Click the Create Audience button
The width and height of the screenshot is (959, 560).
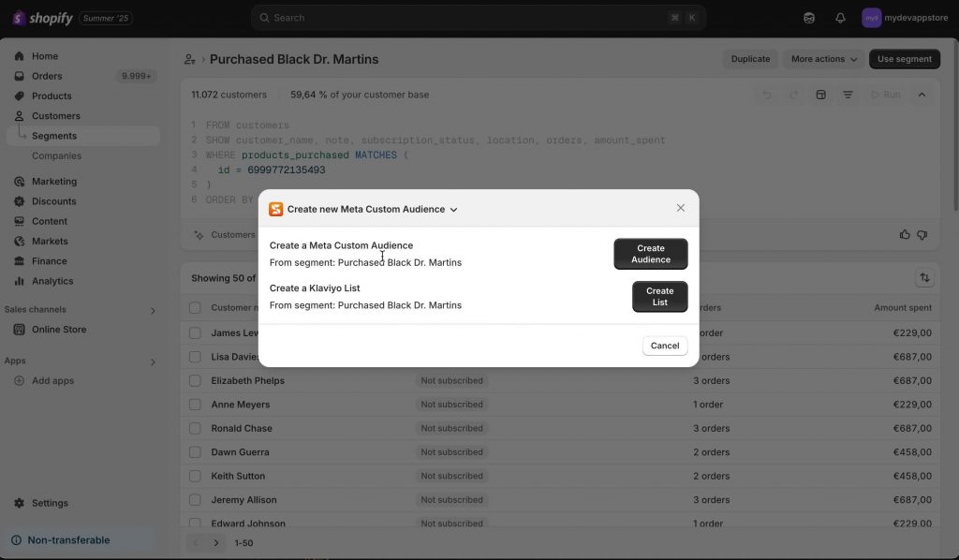[651, 254]
